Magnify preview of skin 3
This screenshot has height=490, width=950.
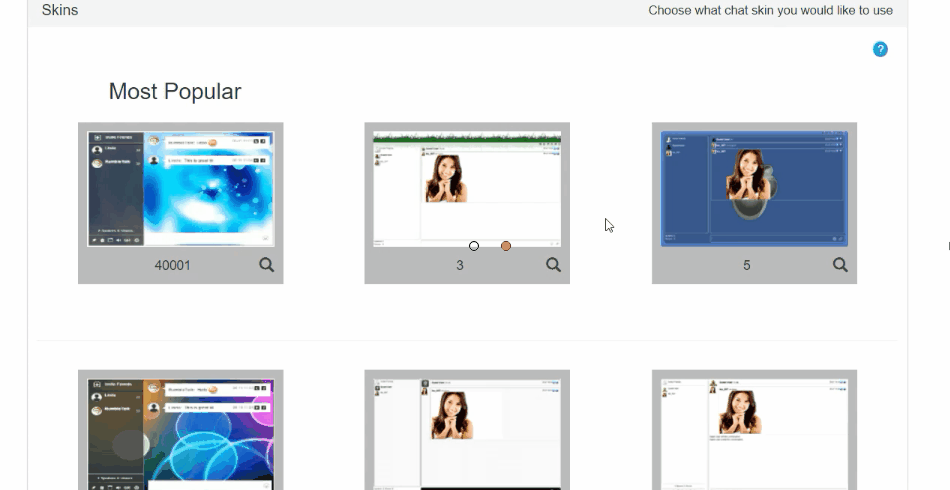(x=553, y=265)
